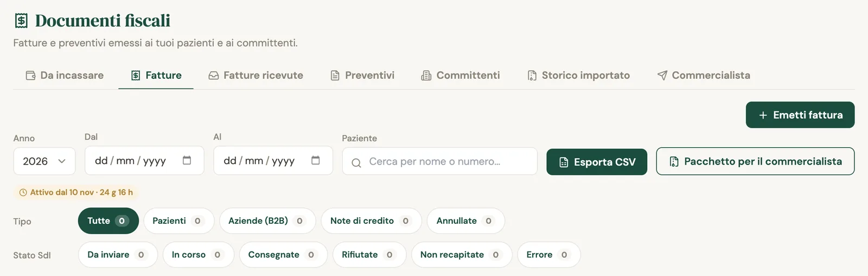
Task: Filter SdI status Errore
Action: point(549,255)
